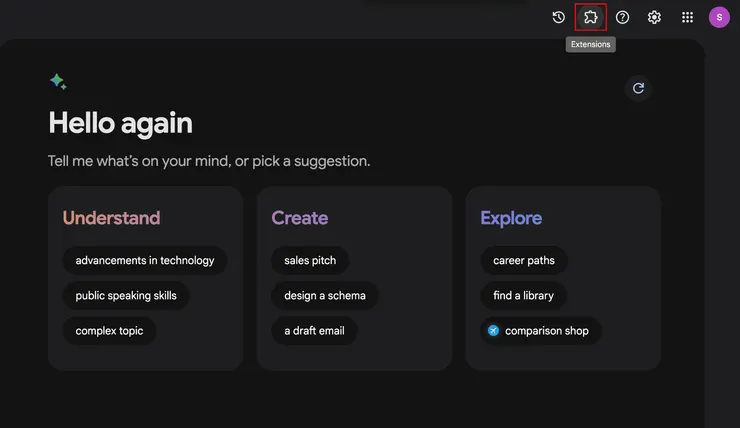Click the 'a draft email' chip
The width and height of the screenshot is (740, 428).
314,331
